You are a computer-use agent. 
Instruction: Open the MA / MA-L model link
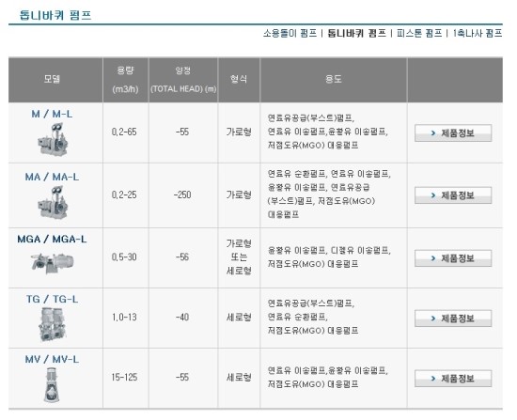click(x=52, y=177)
